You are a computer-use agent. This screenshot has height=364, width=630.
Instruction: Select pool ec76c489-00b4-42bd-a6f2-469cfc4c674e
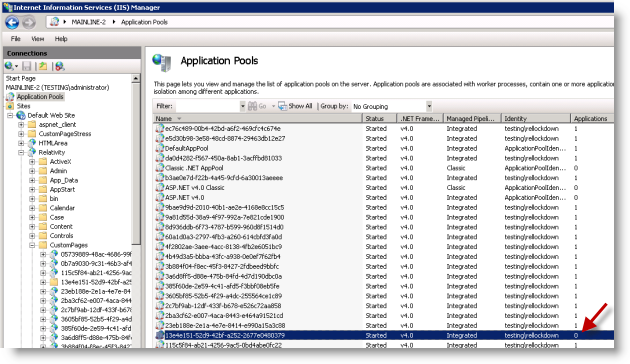(384, 129)
